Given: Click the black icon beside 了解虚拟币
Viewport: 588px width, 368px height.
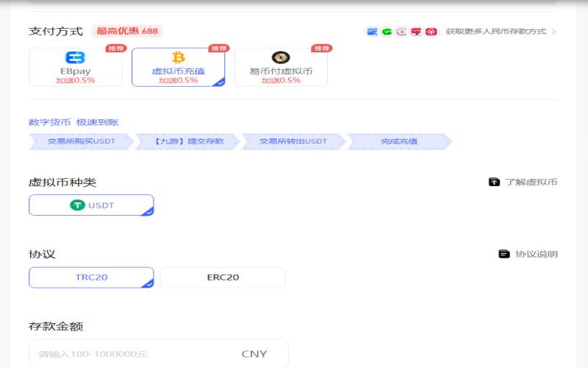Looking at the screenshot, I should 494,182.
